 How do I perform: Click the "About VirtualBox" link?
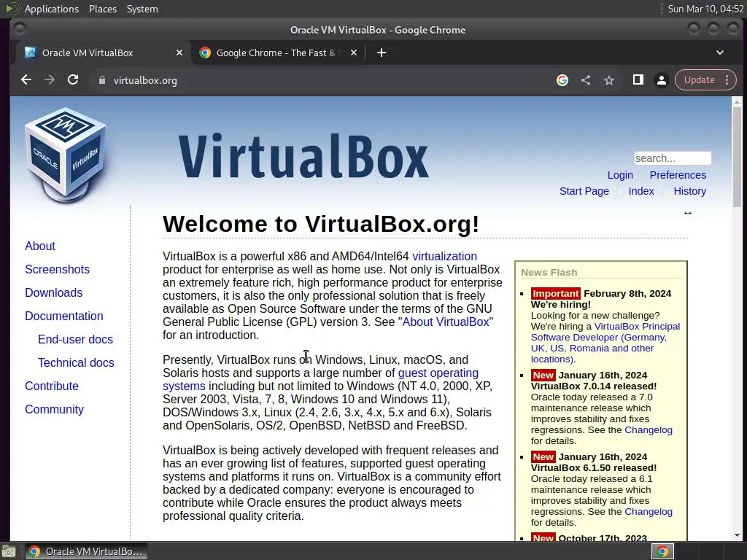point(446,322)
